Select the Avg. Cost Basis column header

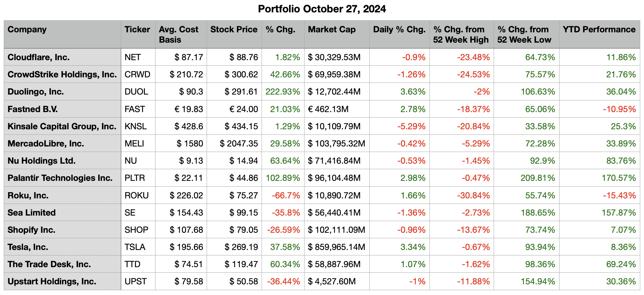click(179, 34)
